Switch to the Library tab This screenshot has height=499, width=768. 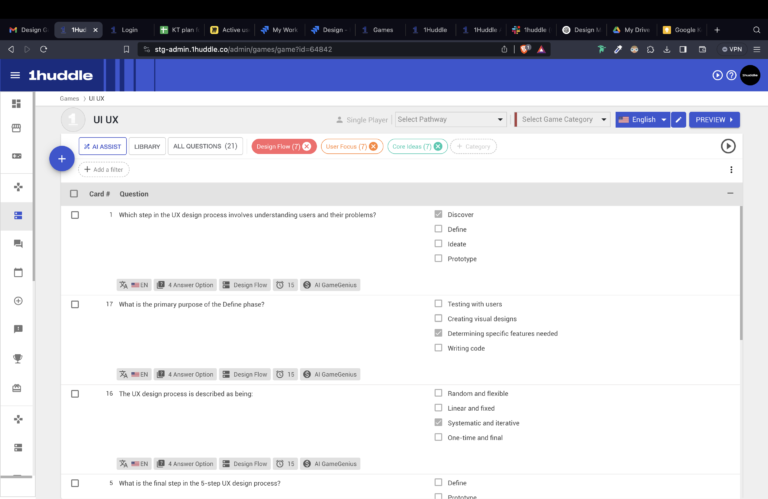point(147,147)
